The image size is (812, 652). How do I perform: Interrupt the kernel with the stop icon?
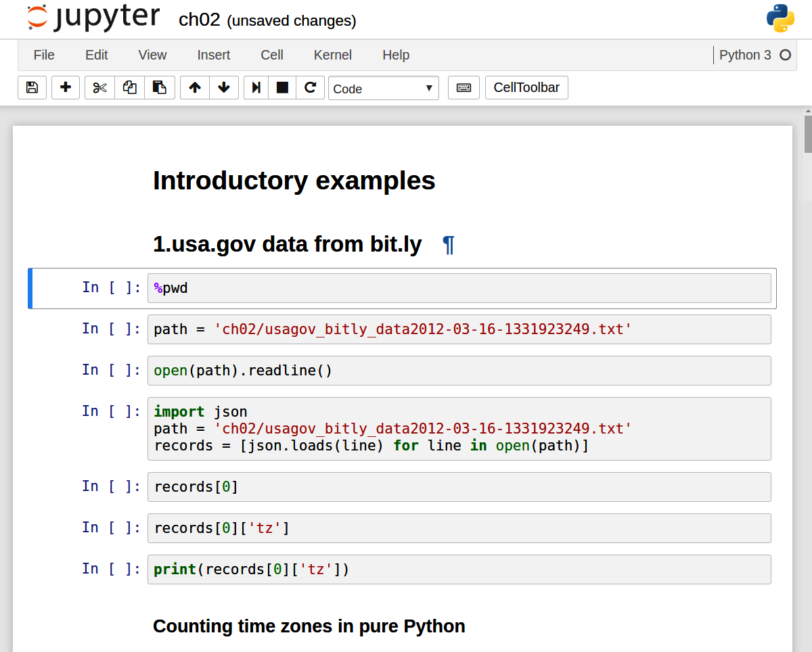tap(282, 88)
